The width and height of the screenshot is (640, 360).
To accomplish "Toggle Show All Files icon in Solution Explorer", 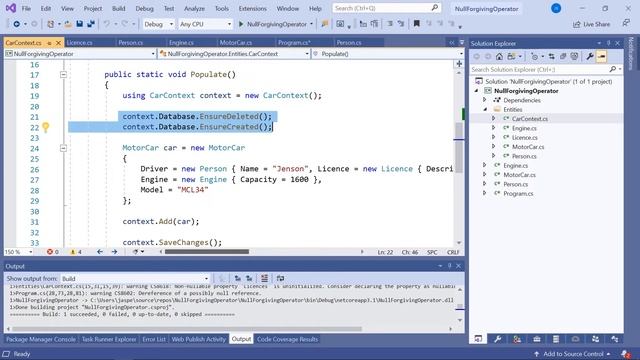I will coord(574,56).
